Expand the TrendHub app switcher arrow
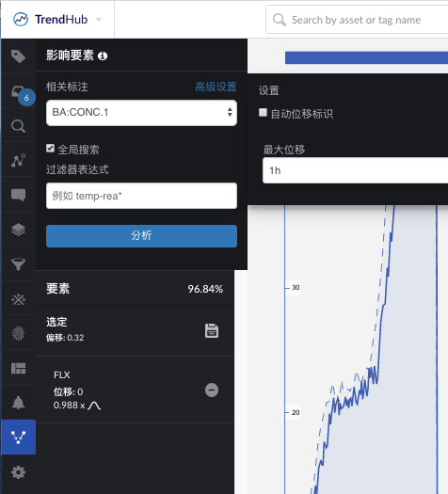Image resolution: width=448 pixels, height=494 pixels. click(99, 20)
